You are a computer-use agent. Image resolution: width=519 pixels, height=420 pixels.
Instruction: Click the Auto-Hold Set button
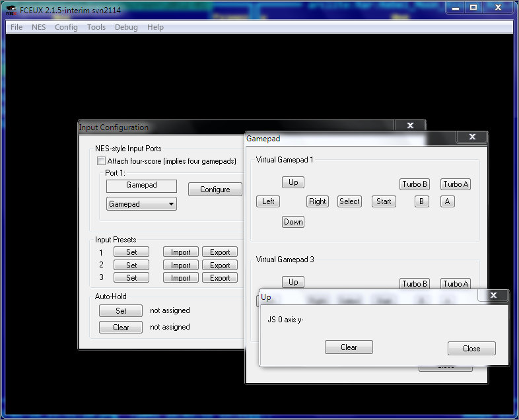point(121,311)
